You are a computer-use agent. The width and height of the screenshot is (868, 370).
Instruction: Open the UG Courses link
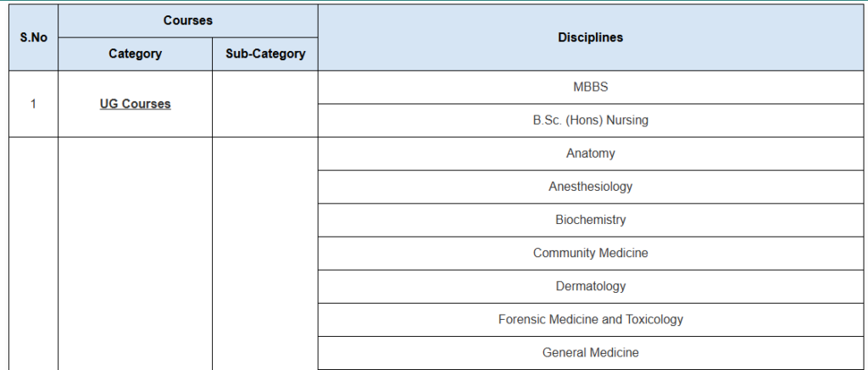[135, 104]
